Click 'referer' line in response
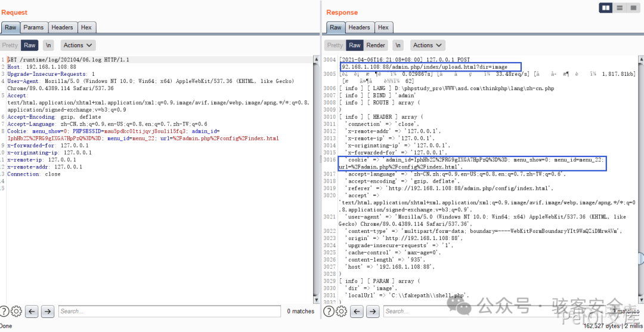The image size is (644, 332). [450, 189]
